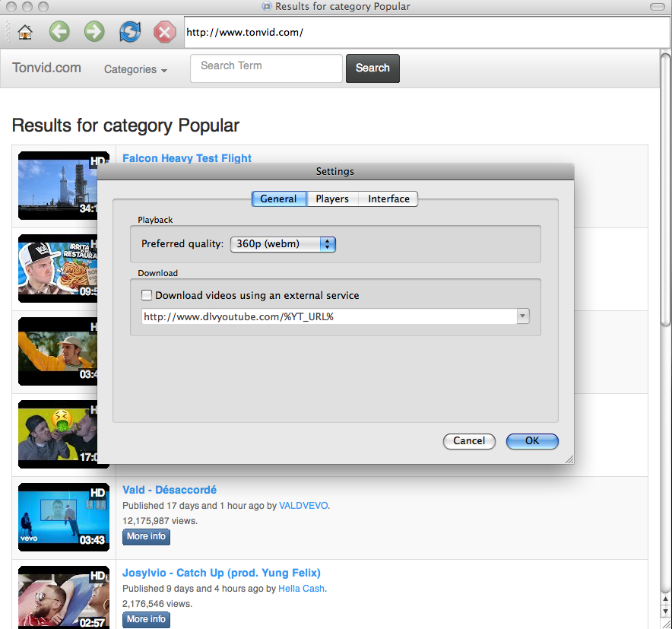Click the 2,176,546 views text
Image resolution: width=672 pixels, height=629 pixels.
point(157,604)
